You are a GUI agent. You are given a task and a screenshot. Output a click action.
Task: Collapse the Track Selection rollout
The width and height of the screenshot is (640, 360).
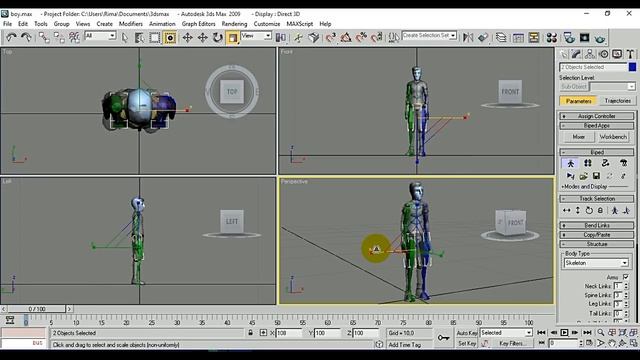click(x=596, y=199)
